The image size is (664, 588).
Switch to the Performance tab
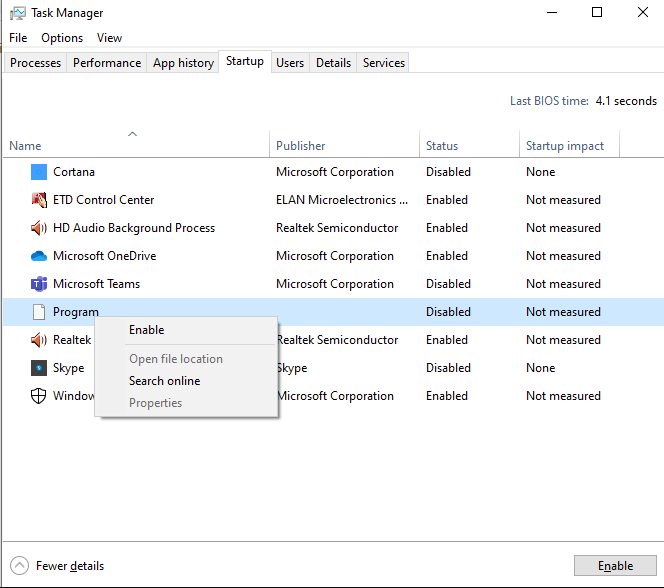(107, 63)
